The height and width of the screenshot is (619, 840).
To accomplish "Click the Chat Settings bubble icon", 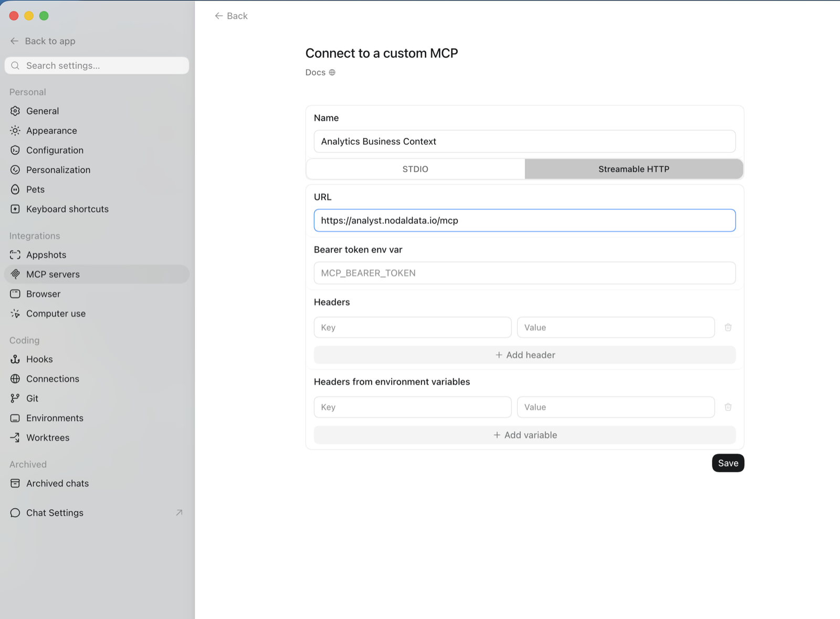I will (15, 513).
